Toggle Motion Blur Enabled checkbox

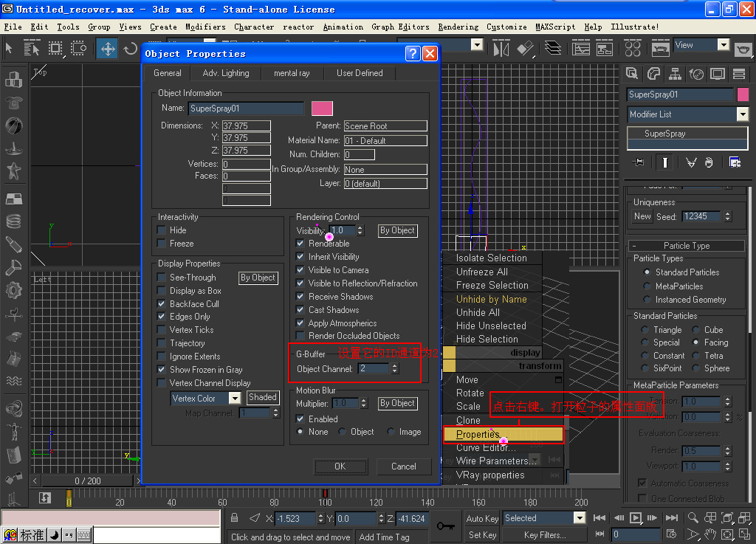pyautogui.click(x=300, y=419)
